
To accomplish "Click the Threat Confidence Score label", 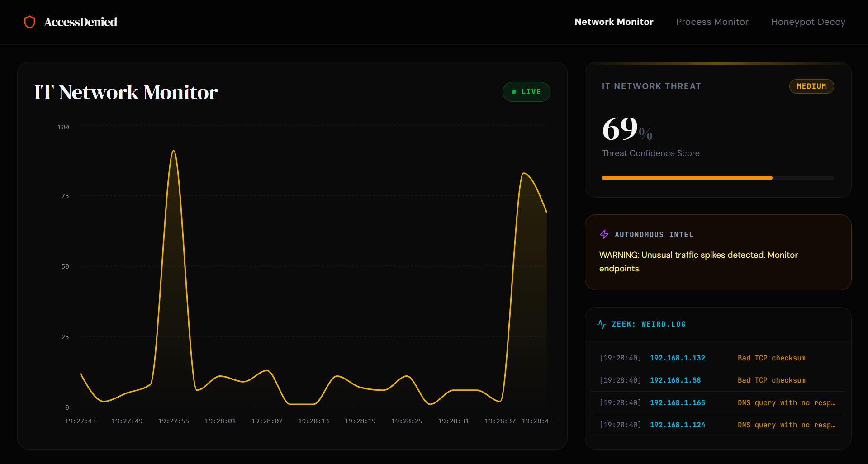I will pyautogui.click(x=651, y=153).
